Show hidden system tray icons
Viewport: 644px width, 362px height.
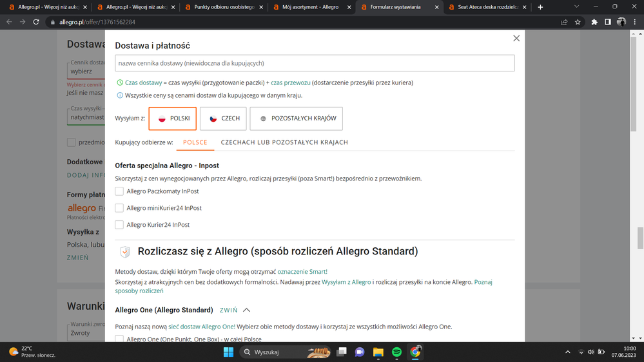pos(567,352)
